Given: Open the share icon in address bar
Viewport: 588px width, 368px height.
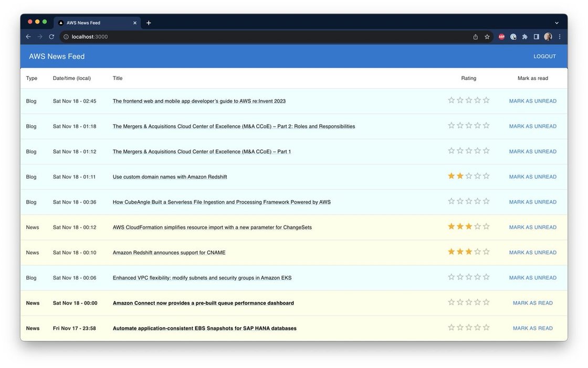Looking at the screenshot, I should click(x=476, y=37).
